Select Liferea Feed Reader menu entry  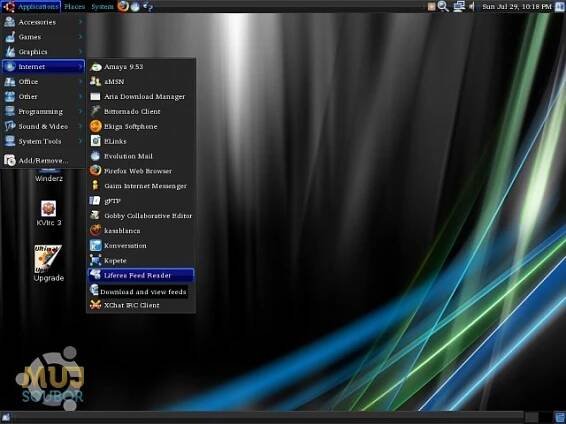tap(141, 275)
